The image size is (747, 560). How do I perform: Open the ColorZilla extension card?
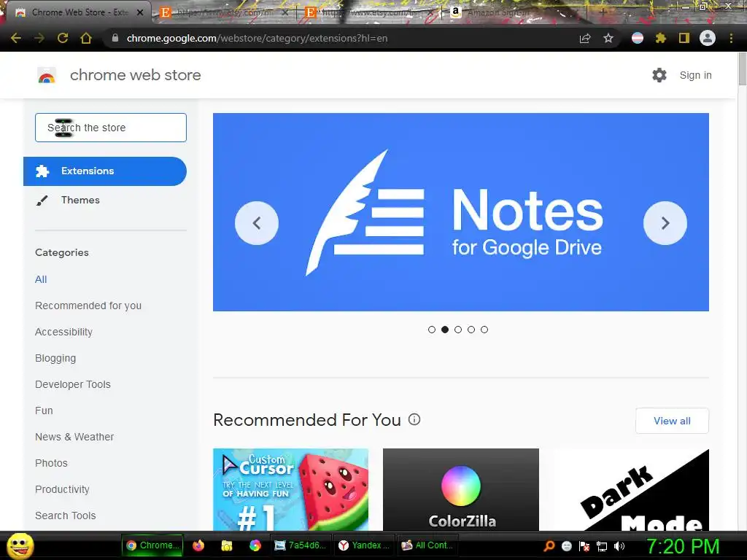click(x=461, y=489)
